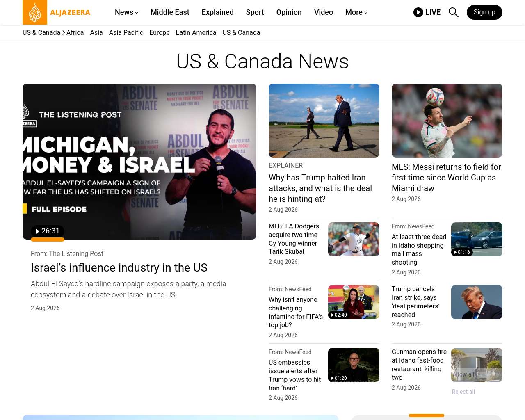Play the 02:40 Infantino FIFA video
This screenshot has width=525, height=420.
tap(339, 315)
